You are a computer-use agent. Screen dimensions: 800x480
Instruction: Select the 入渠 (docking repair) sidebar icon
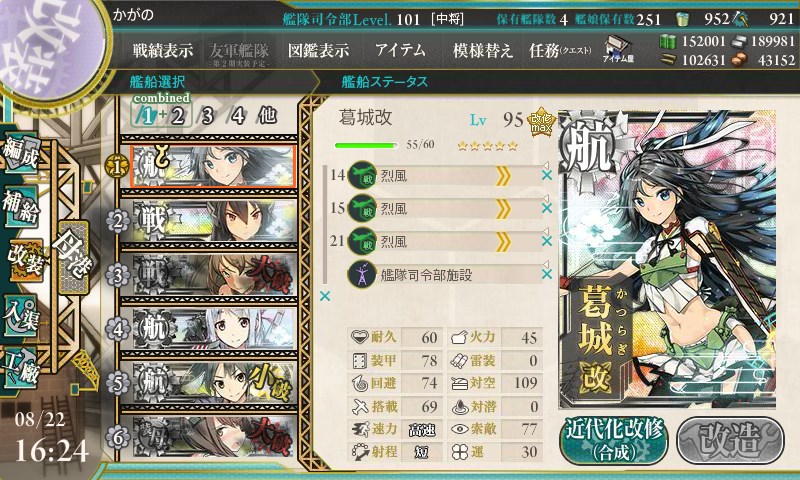pos(21,316)
